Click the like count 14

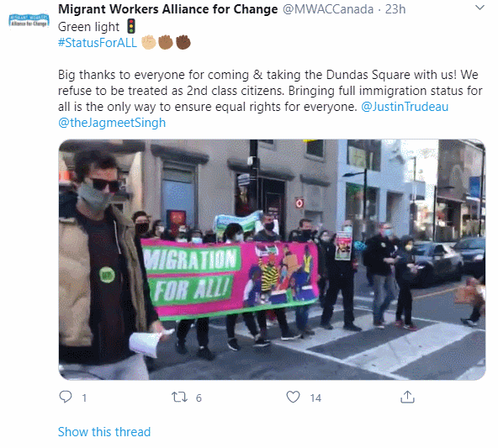[x=315, y=398]
